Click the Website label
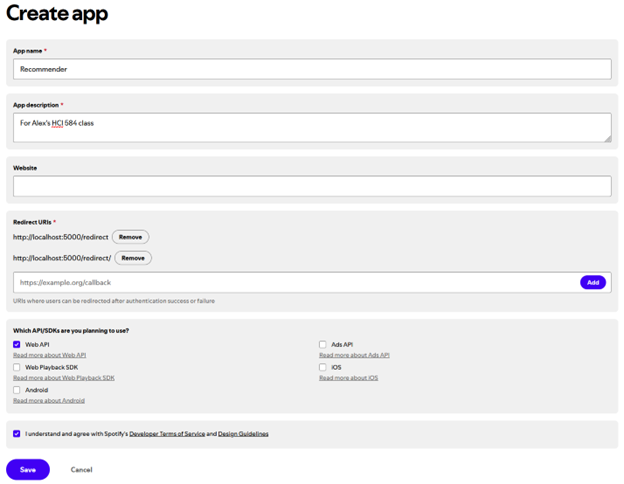Image resolution: width=624 pixels, height=484 pixels. pos(25,168)
